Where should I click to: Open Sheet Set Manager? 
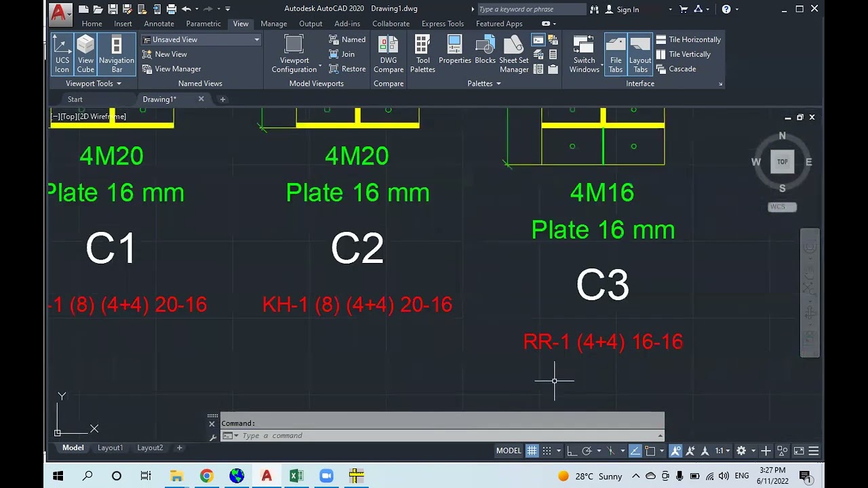click(514, 54)
